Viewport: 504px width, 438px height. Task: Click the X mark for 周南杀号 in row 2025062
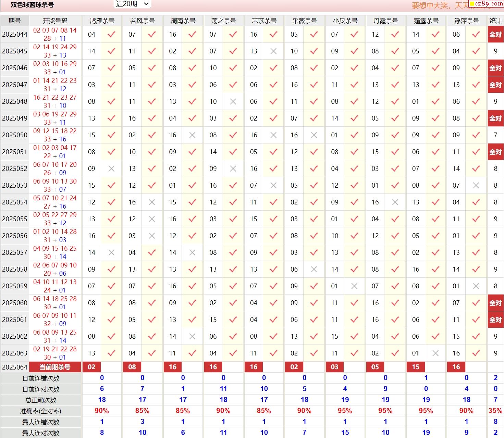coord(192,336)
